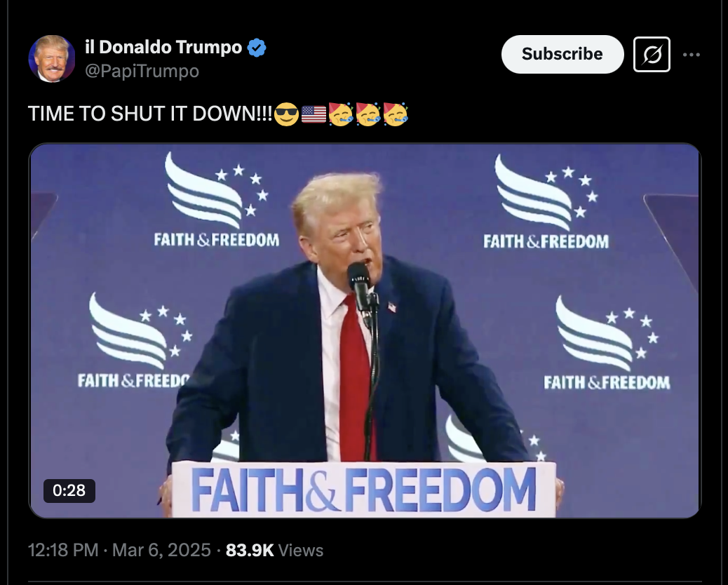
Task: Click the top-left Faith & Freedom logo
Action: click(217, 200)
